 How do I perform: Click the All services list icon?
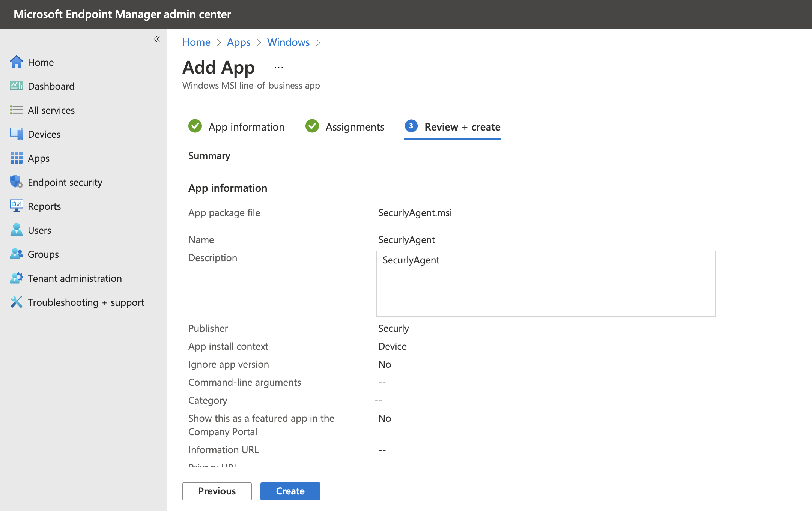17,110
